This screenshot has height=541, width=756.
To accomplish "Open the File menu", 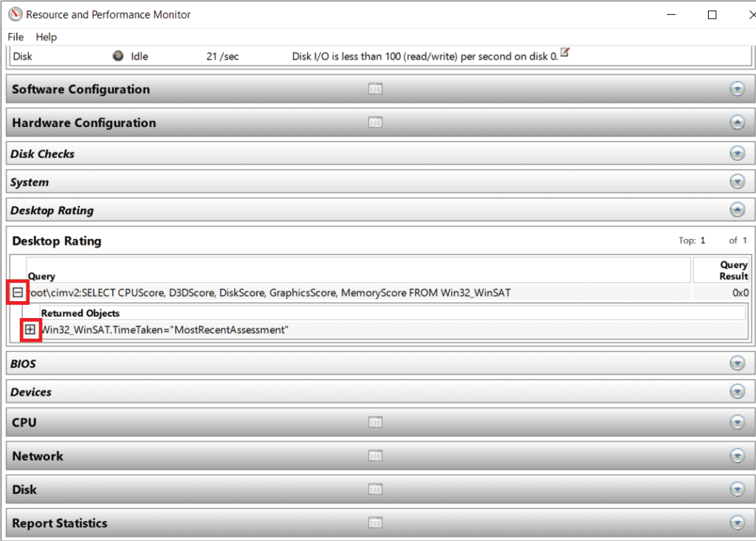I will 16,37.
